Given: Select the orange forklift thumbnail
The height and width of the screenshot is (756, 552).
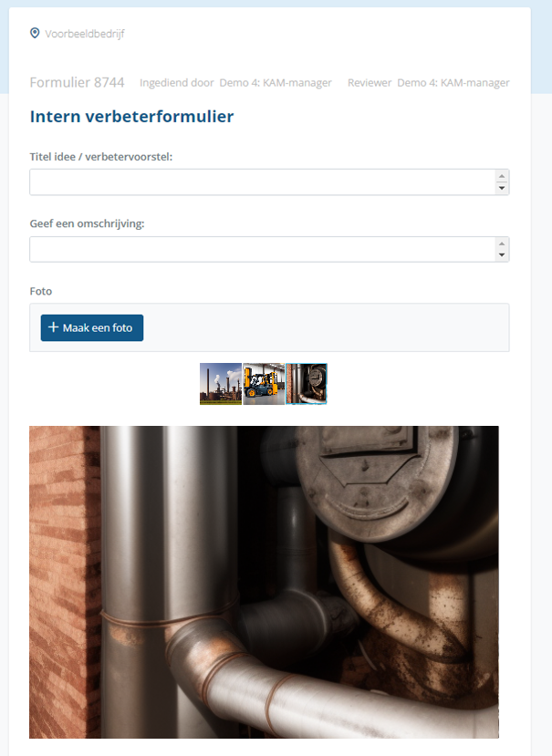Looking at the screenshot, I should coord(264,384).
